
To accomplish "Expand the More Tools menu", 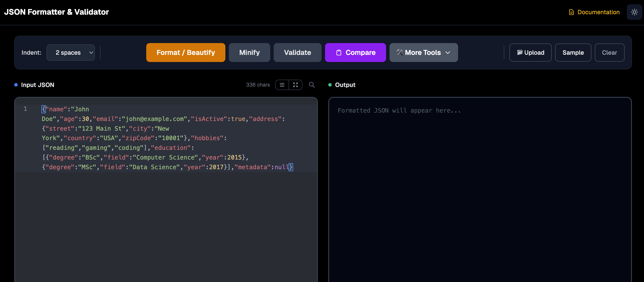I will (x=424, y=52).
